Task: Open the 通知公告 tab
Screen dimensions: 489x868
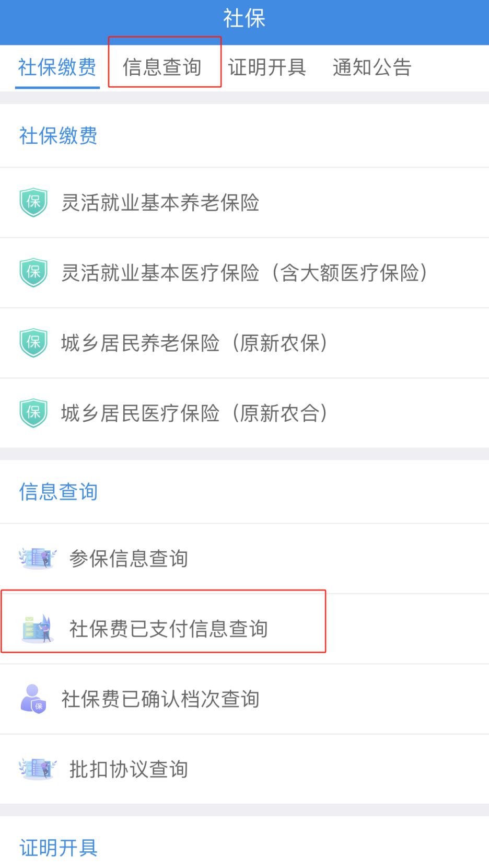Action: point(372,67)
